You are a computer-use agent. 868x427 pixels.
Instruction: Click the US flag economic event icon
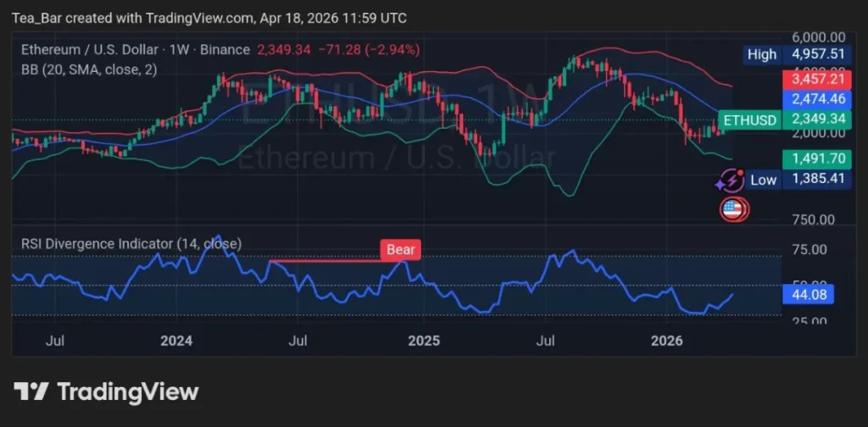(732, 209)
